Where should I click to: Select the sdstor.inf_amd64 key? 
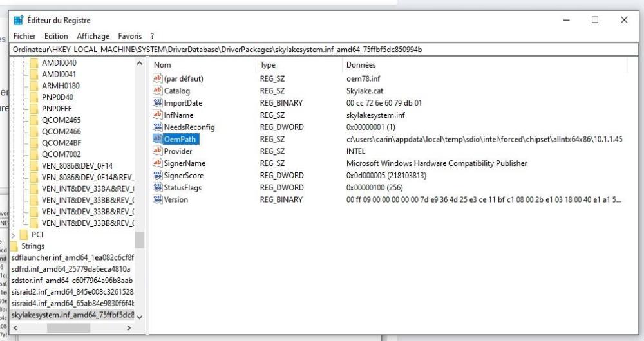click(72, 281)
